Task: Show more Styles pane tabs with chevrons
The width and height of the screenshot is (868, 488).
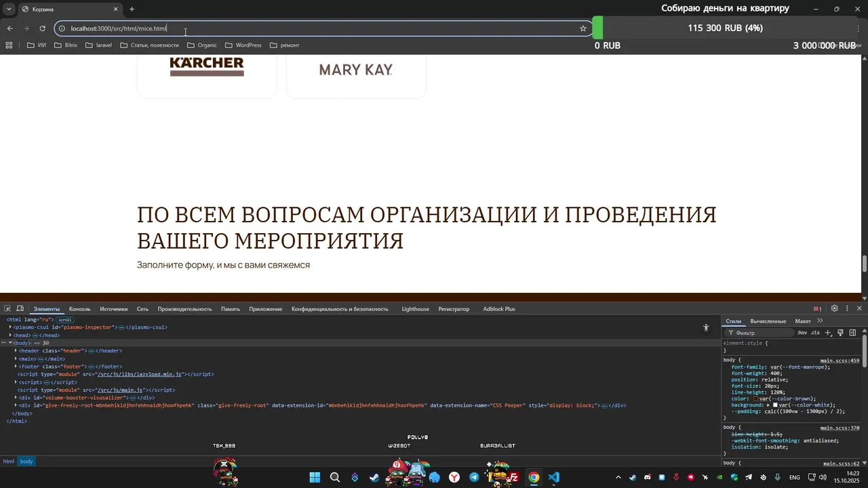Action: 820,321
